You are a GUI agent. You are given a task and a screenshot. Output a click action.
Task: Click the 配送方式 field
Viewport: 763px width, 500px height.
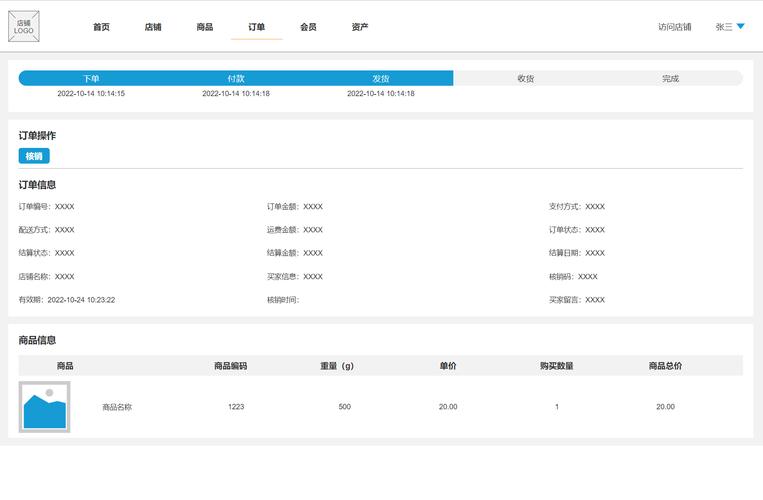tap(47, 230)
